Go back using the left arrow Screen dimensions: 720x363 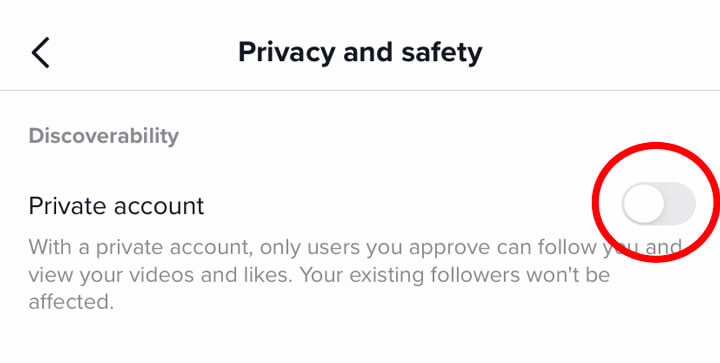pyautogui.click(x=40, y=53)
